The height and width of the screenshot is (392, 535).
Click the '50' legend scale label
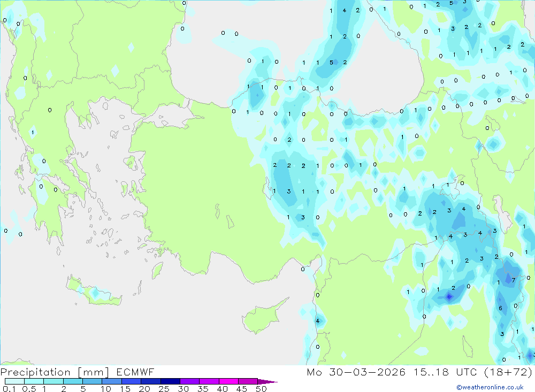coord(261,389)
